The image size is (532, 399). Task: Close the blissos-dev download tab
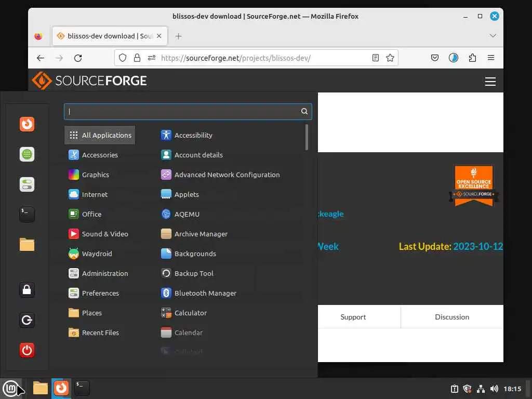coord(159,36)
